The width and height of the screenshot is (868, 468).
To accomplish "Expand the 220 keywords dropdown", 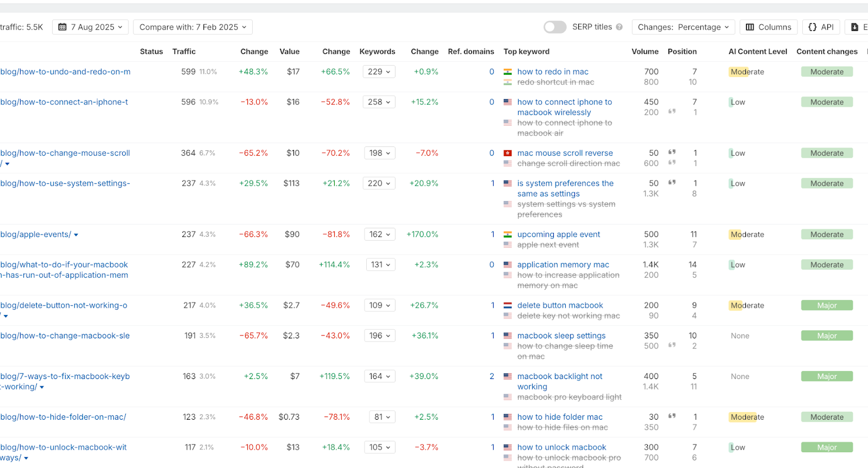I will pos(379,183).
